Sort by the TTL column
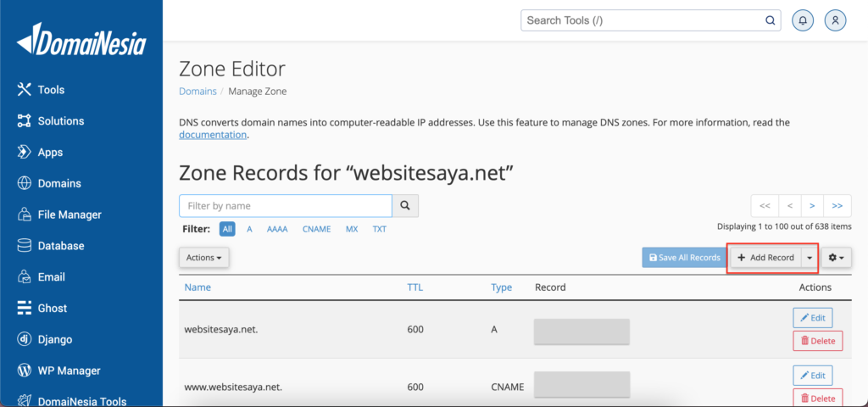 pyautogui.click(x=415, y=287)
